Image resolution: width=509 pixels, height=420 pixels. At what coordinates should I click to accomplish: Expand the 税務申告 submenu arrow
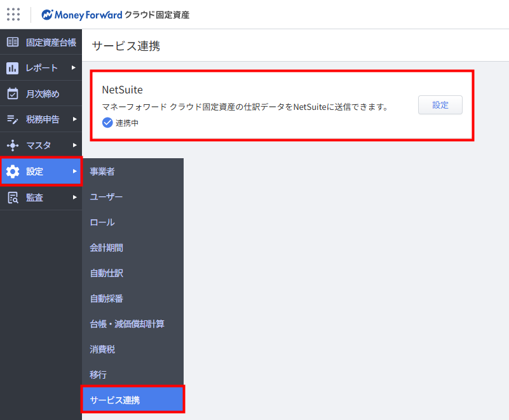pos(74,119)
